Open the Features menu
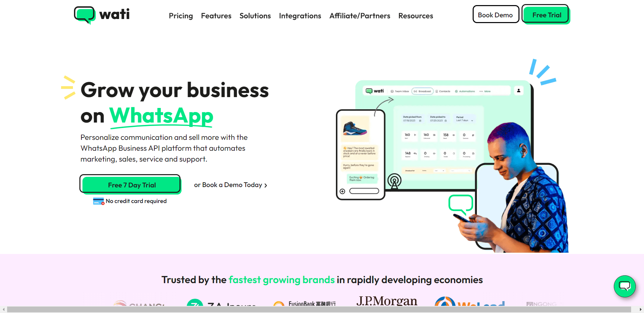 (x=216, y=16)
